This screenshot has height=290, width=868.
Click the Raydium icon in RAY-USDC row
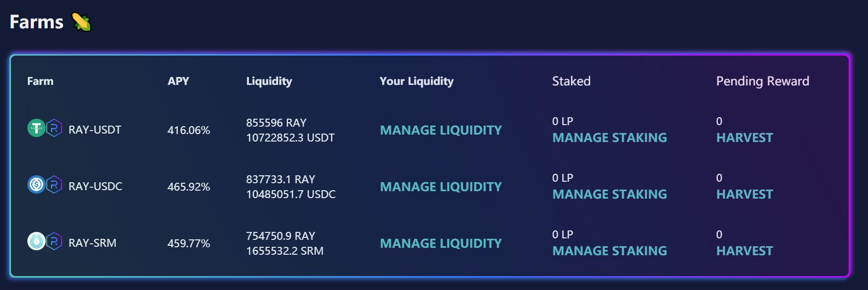[54, 185]
